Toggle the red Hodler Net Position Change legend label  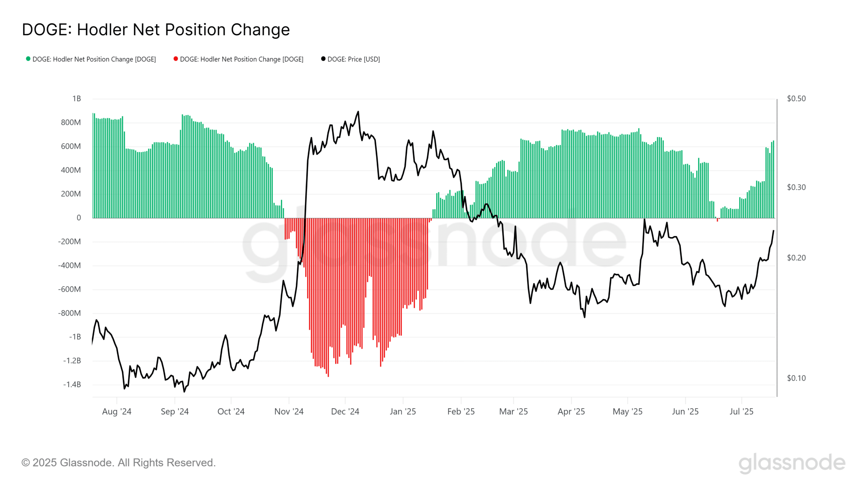pos(241,59)
